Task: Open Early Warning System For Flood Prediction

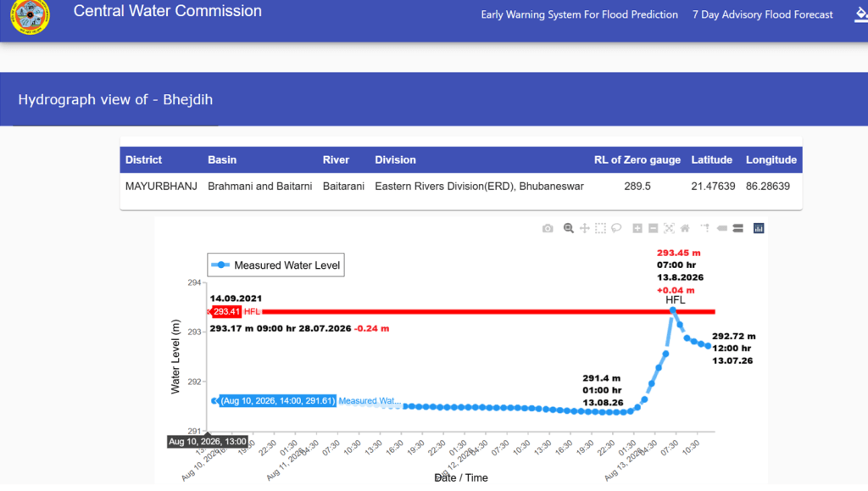Action: coord(579,15)
